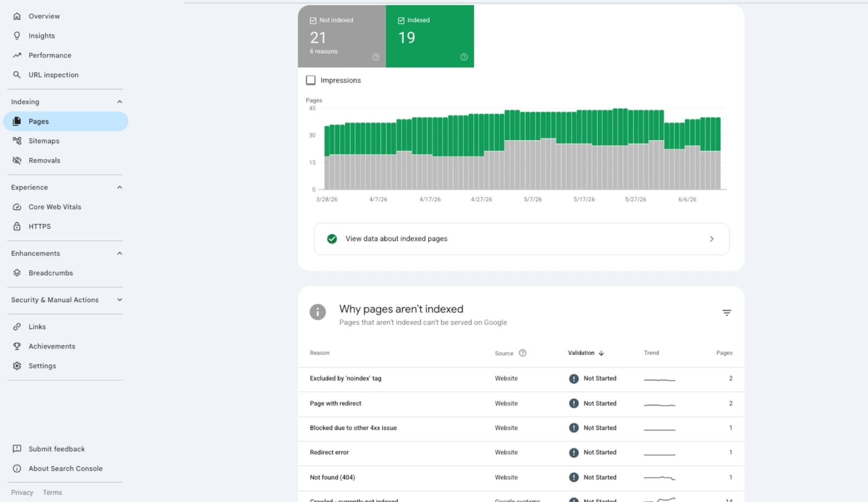Screen dimensions: 868x502
Task: Open the Not found (404) row
Action: [521, 478]
